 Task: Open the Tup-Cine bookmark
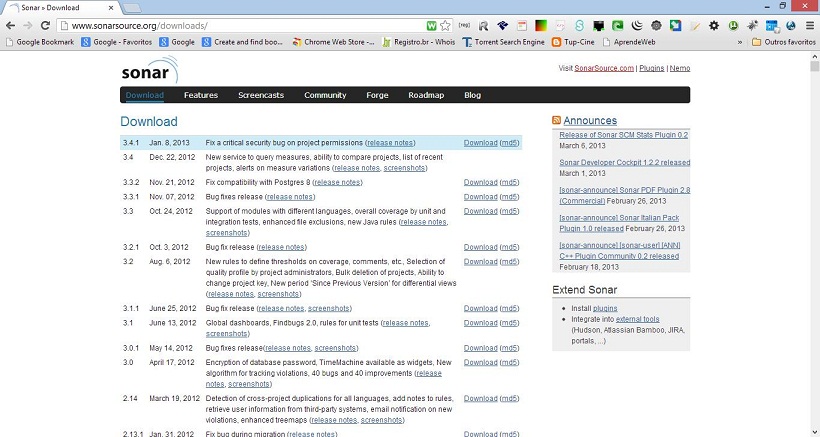(573, 42)
